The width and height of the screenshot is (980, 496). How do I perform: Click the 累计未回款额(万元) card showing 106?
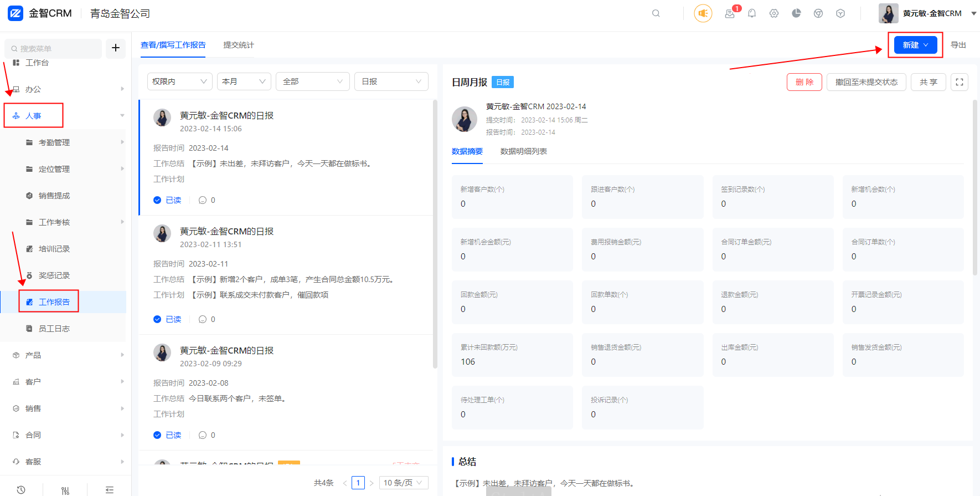click(512, 355)
